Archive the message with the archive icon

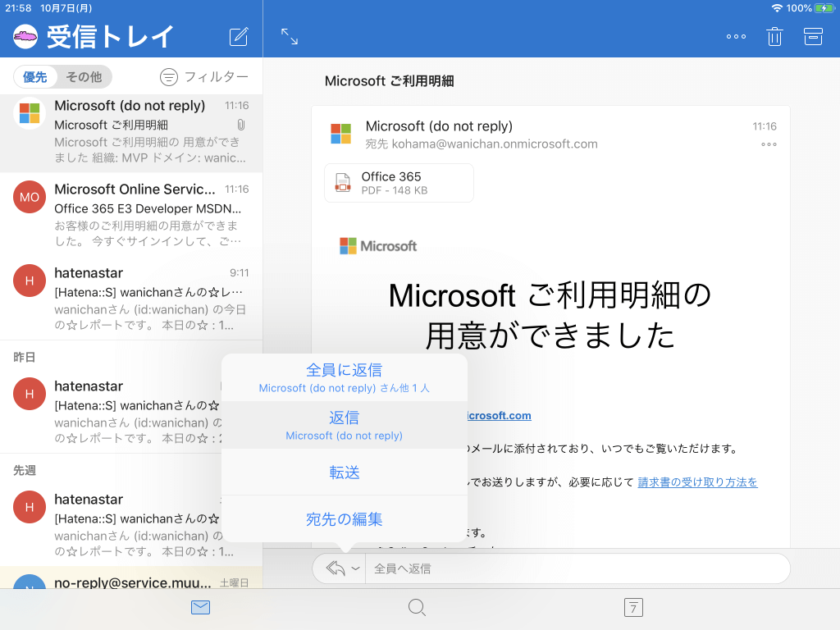[813, 36]
